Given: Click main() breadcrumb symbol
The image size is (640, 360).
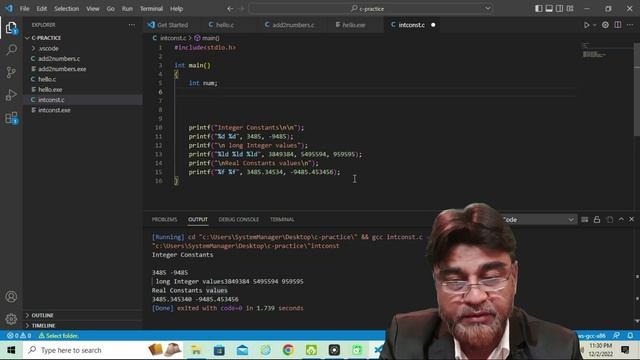Looking at the screenshot, I should click(x=207, y=38).
